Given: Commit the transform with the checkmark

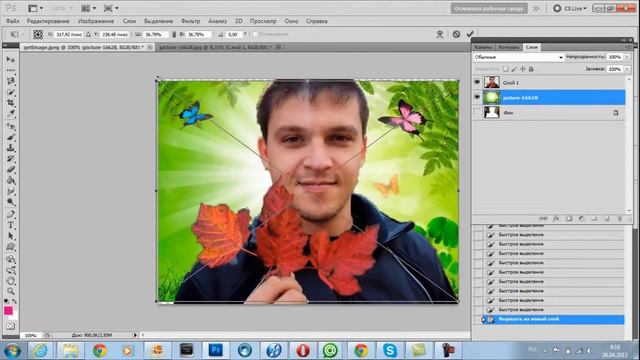Looking at the screenshot, I should coord(470,34).
